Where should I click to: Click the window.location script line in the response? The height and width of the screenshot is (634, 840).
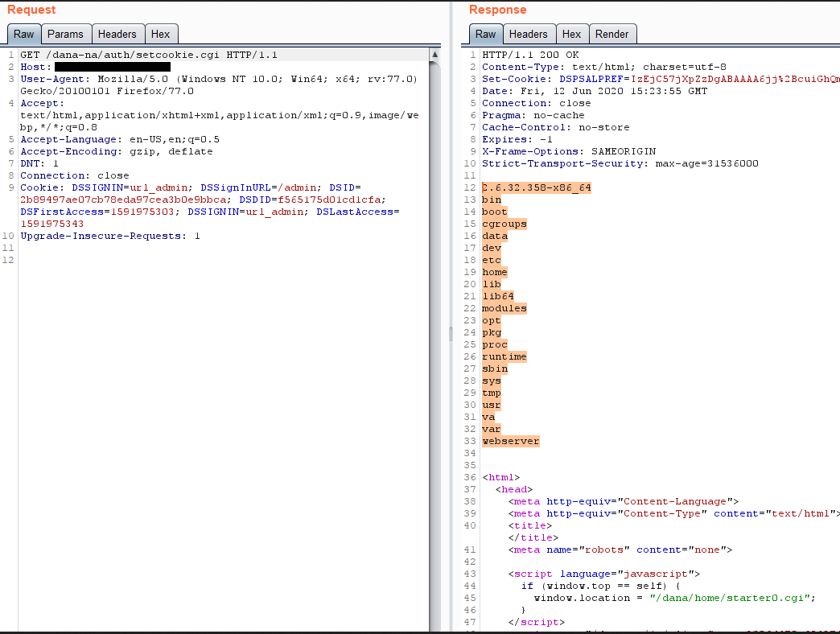pyautogui.click(x=674, y=598)
